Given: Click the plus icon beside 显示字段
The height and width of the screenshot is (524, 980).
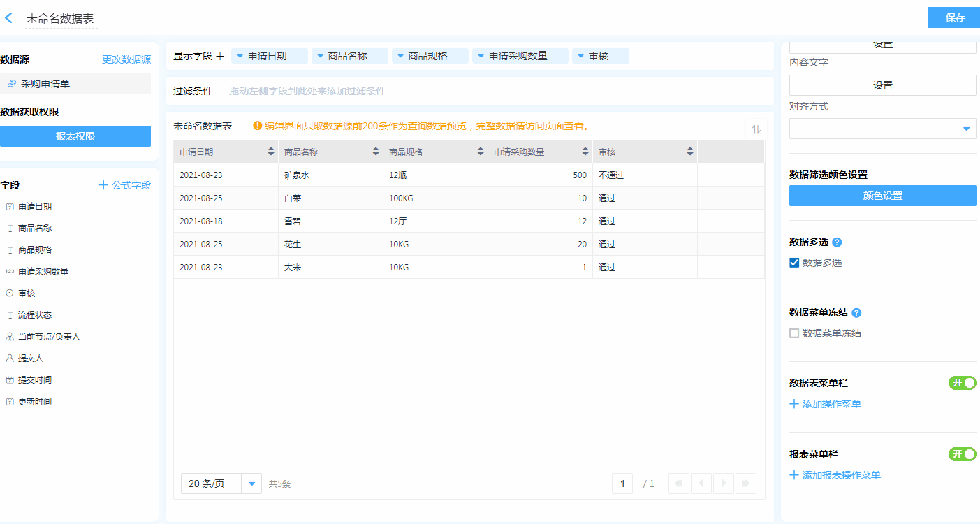Looking at the screenshot, I should click(220, 56).
